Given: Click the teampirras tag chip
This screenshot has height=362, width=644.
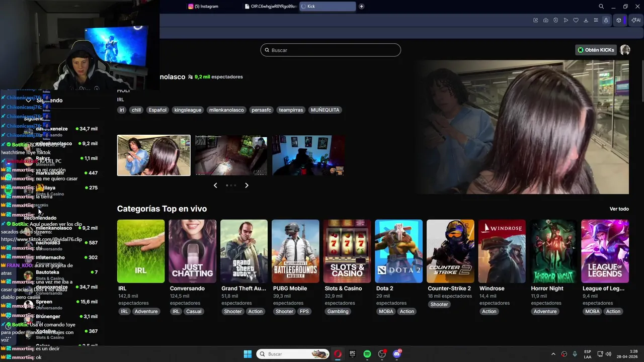Looking at the screenshot, I should click(x=291, y=110).
